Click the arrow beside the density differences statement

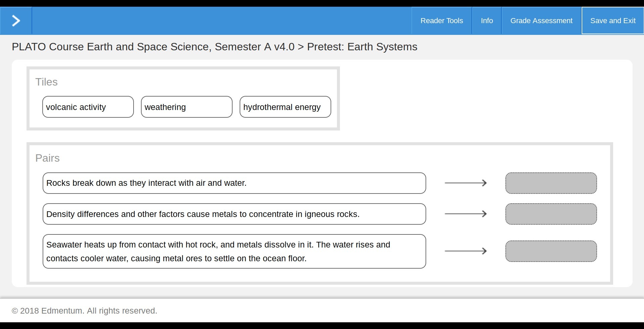[x=466, y=214]
